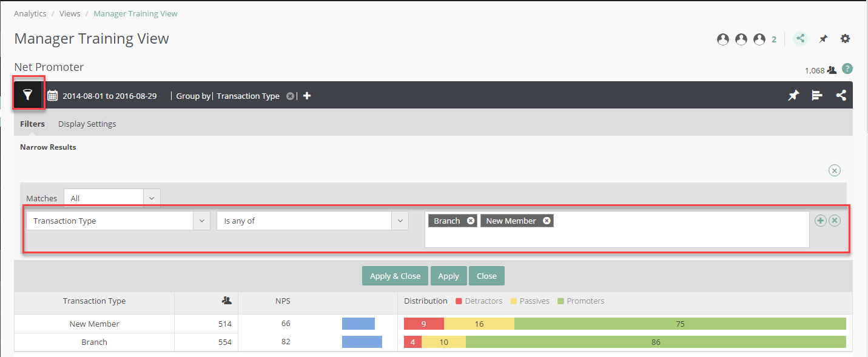Open the bar chart display icon

(x=817, y=96)
